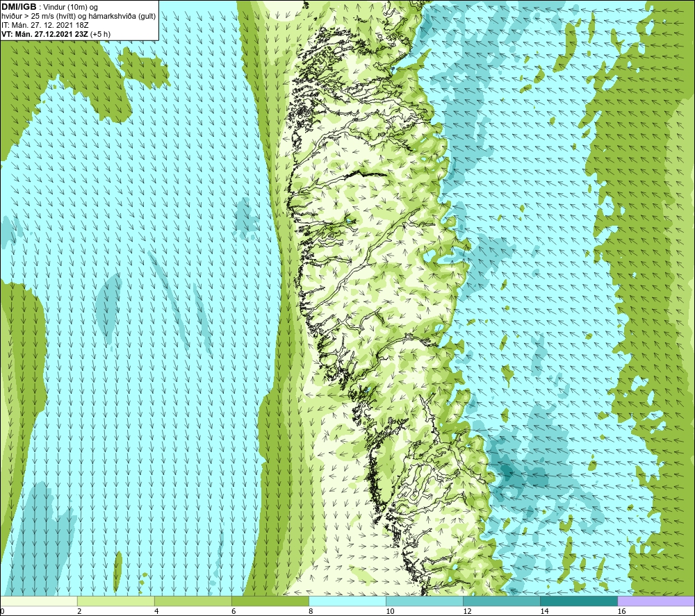Click the 6–8 olive green color swatch
The width and height of the screenshot is (695, 616).
[270, 601]
